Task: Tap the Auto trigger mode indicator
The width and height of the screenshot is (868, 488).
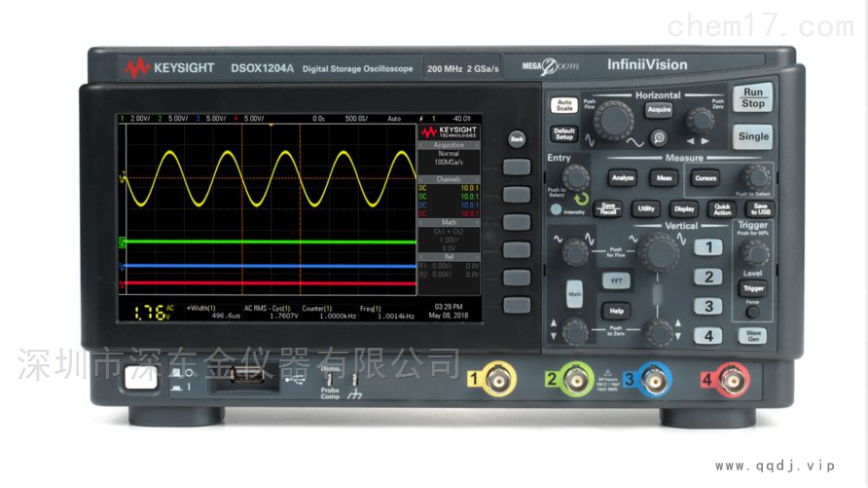Action: [394, 119]
